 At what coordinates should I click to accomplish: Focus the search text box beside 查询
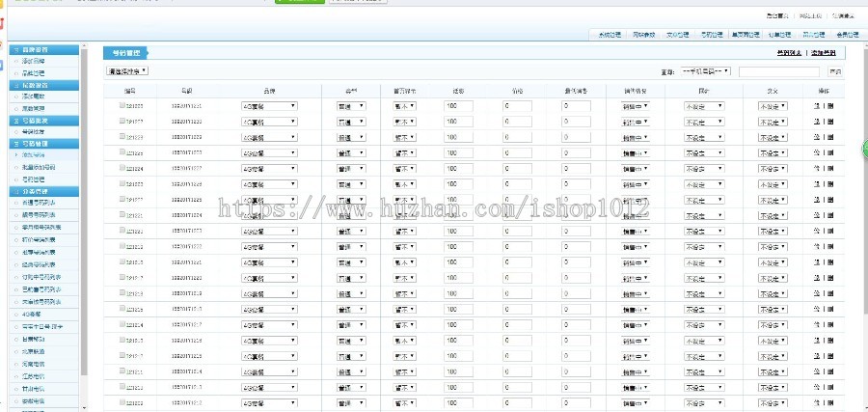(x=779, y=71)
